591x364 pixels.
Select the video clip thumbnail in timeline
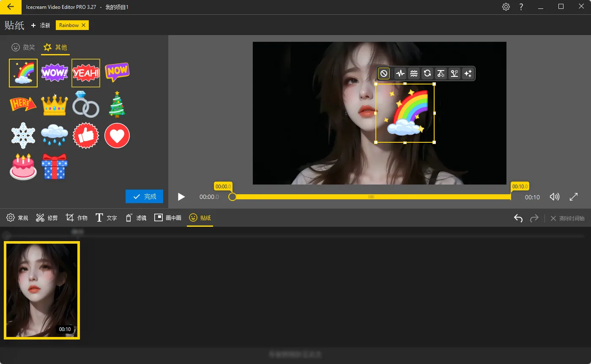point(42,290)
